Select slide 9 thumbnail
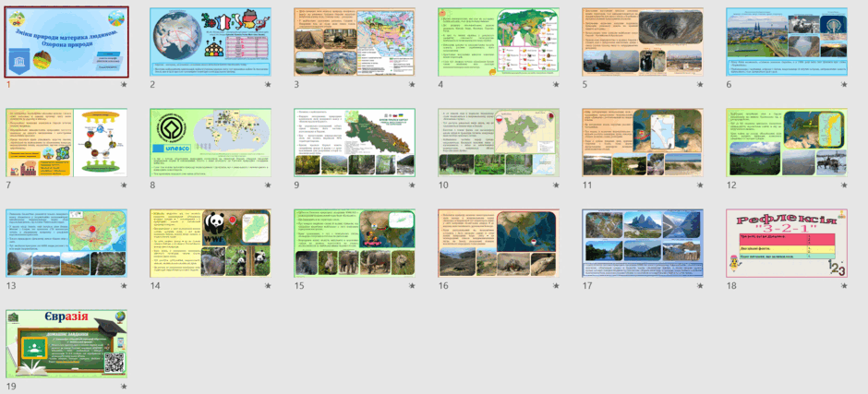The height and width of the screenshot is (394, 868). (x=355, y=143)
